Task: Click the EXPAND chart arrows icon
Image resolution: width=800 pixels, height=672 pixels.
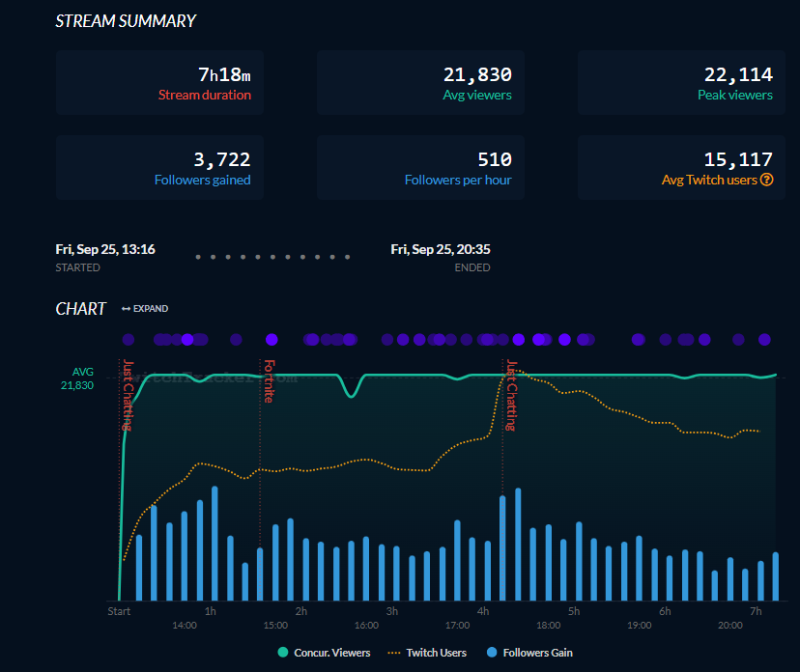Action: click(x=126, y=309)
